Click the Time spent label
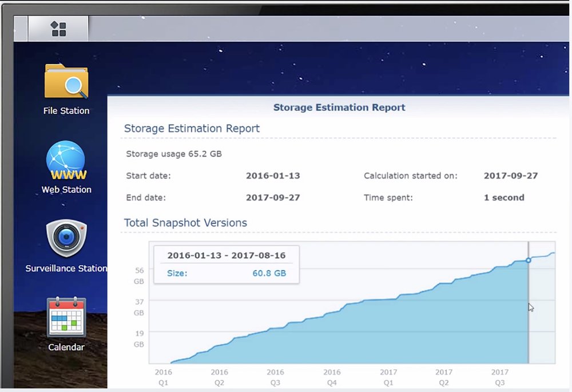572x392 pixels. pos(388,198)
